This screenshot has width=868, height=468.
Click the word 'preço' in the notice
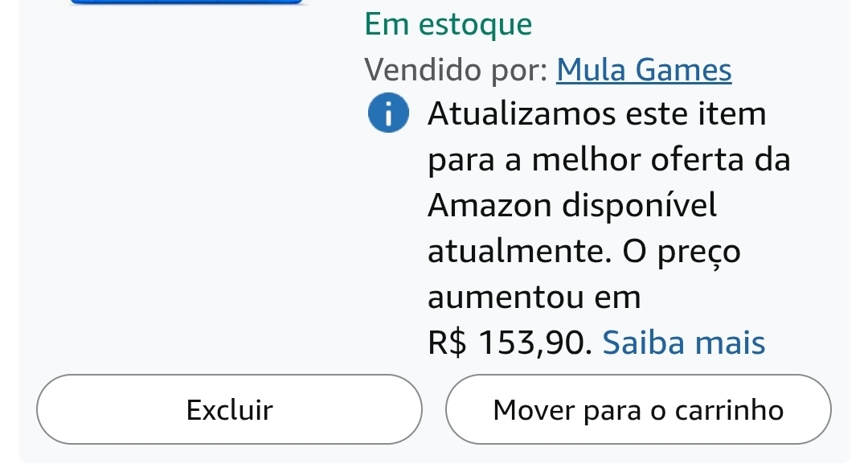click(698, 252)
